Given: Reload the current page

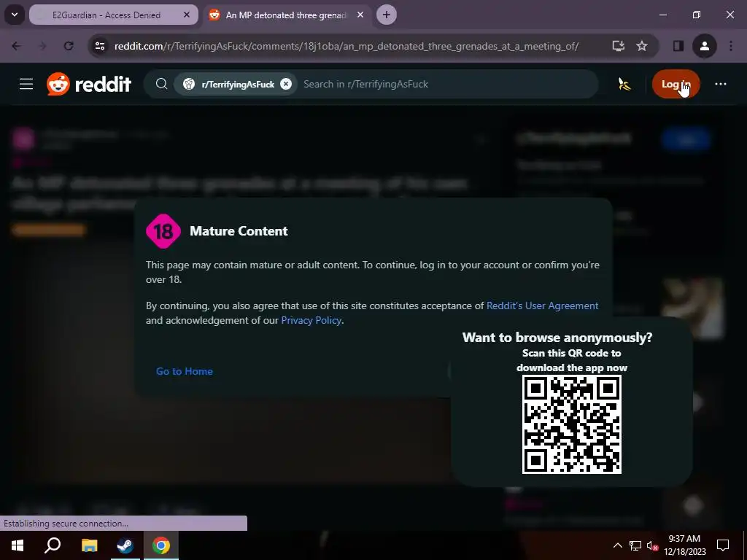Looking at the screenshot, I should (x=69, y=46).
